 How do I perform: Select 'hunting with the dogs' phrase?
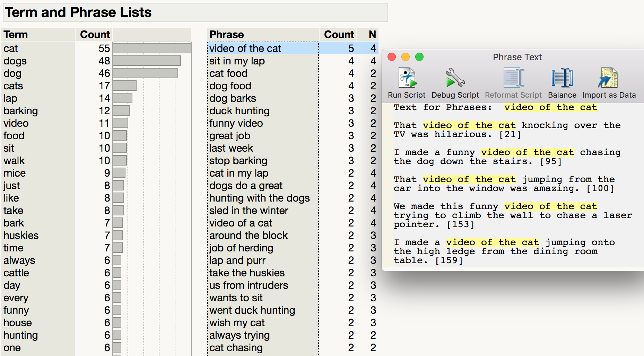click(259, 198)
